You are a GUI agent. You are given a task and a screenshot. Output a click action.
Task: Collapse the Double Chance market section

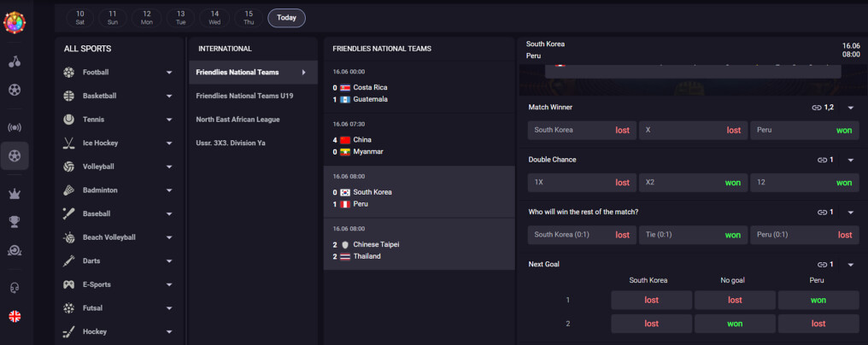(851, 160)
